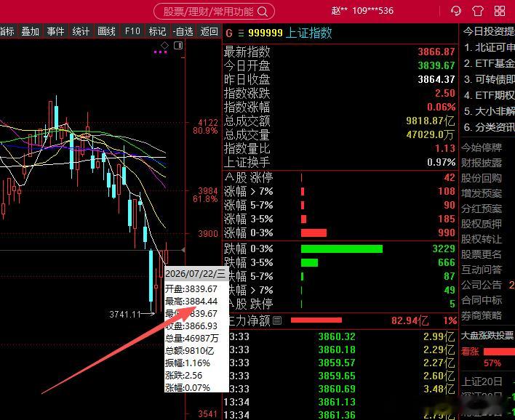
Task: Open 股票更名 list
Action: click(x=482, y=254)
